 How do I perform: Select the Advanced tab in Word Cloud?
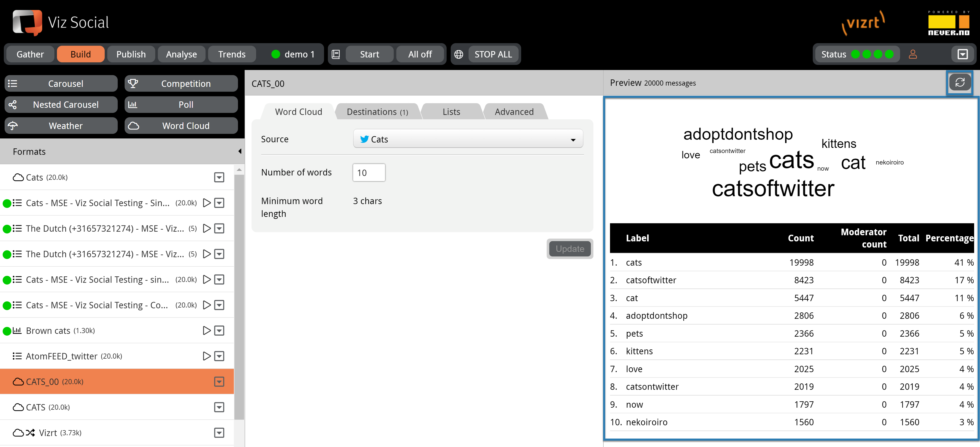point(514,111)
